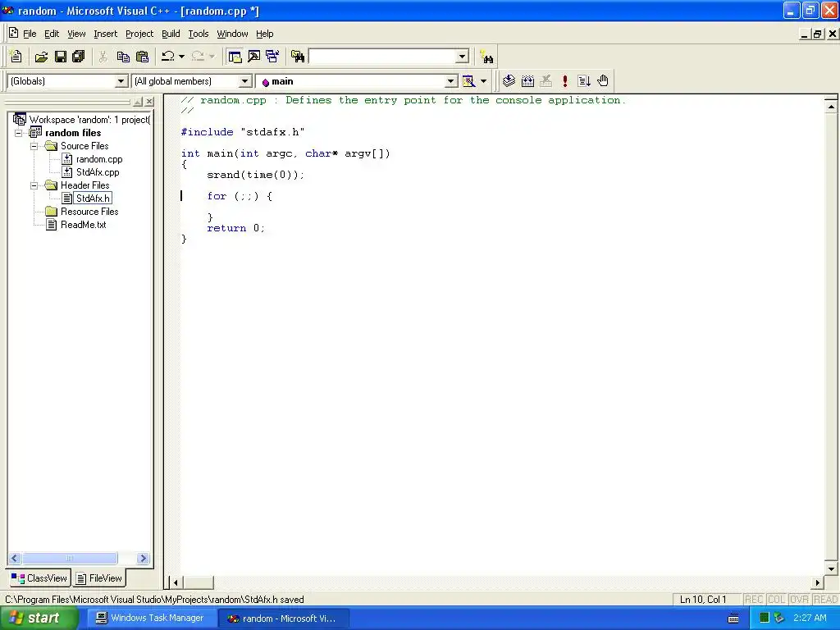
Task: Open the Tools menu
Action: coord(199,34)
